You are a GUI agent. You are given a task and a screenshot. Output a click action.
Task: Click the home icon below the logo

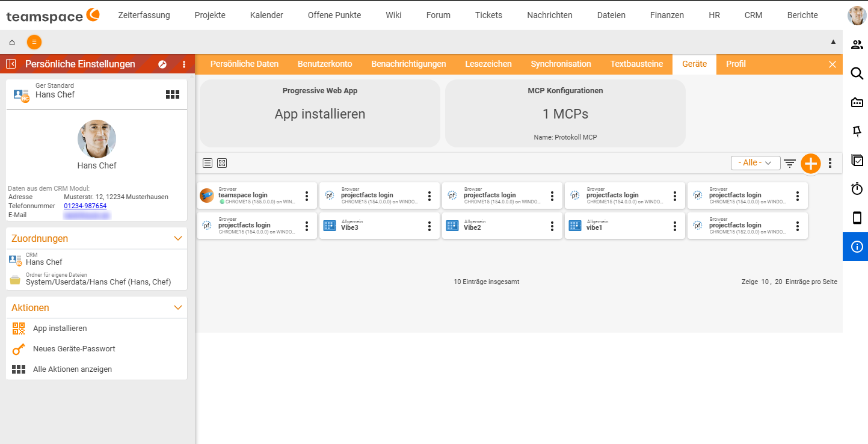pos(12,42)
